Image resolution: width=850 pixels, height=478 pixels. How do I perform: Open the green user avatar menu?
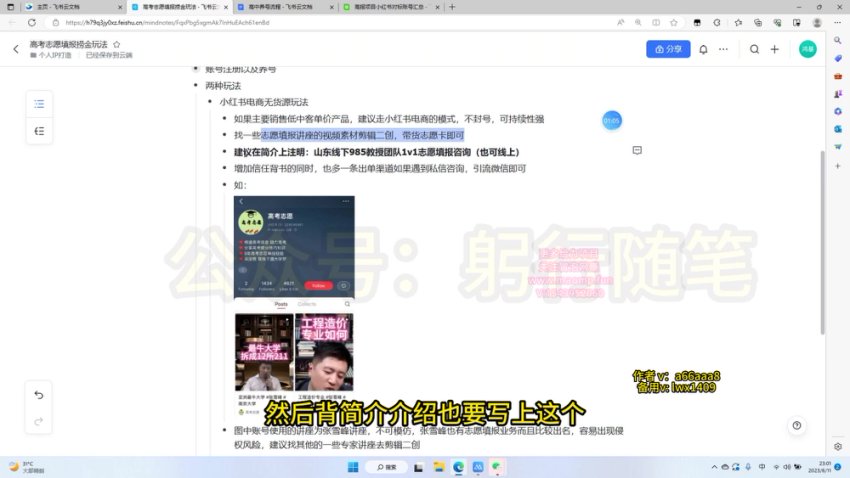point(807,49)
